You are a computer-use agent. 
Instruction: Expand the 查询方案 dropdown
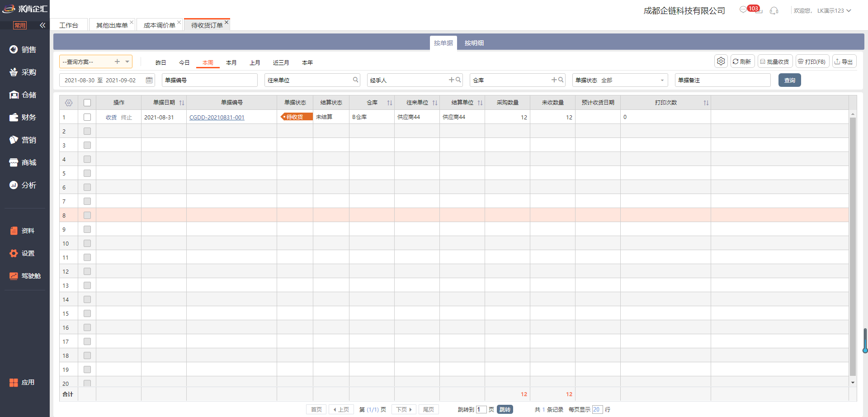coord(127,62)
